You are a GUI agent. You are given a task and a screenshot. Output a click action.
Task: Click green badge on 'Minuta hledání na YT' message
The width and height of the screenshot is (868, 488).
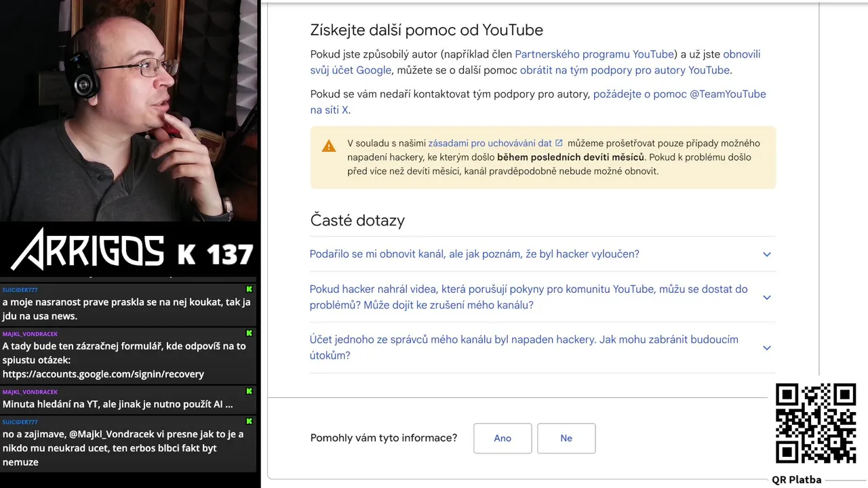click(x=249, y=391)
